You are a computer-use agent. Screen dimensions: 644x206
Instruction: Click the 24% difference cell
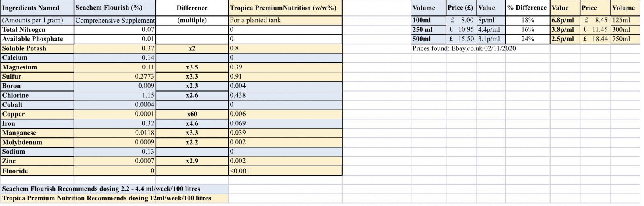(x=528, y=39)
